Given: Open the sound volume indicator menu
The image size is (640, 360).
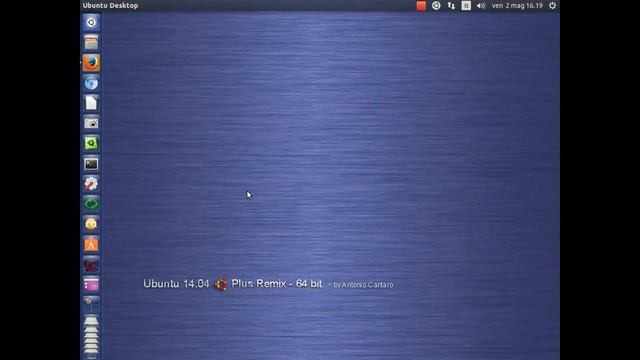Looking at the screenshot, I should pos(481,6).
